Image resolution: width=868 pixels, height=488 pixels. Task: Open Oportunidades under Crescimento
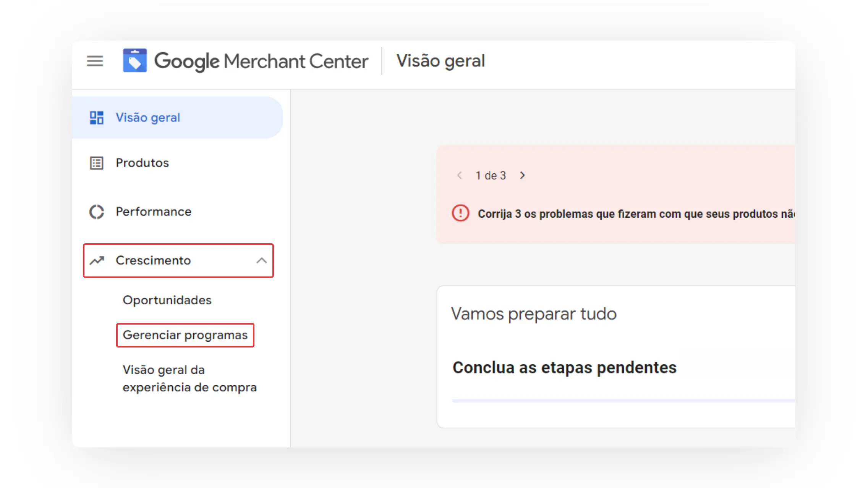click(x=167, y=300)
